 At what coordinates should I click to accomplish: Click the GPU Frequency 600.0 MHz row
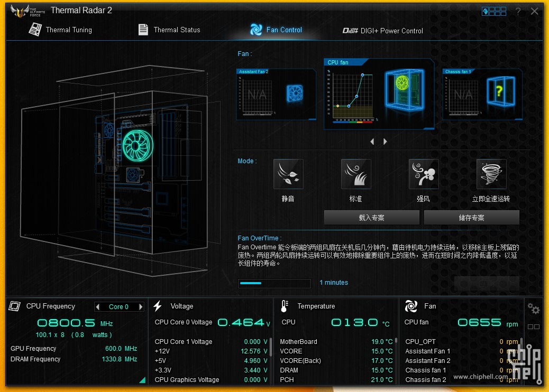[x=74, y=349]
